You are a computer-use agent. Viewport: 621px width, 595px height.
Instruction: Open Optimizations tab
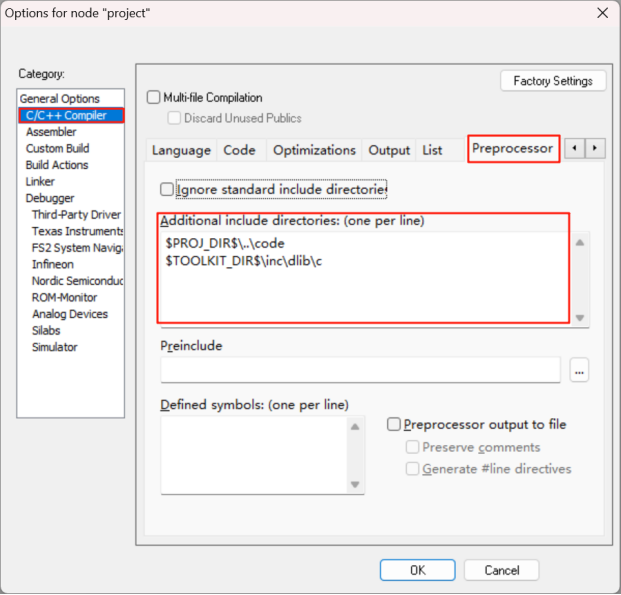pos(314,150)
